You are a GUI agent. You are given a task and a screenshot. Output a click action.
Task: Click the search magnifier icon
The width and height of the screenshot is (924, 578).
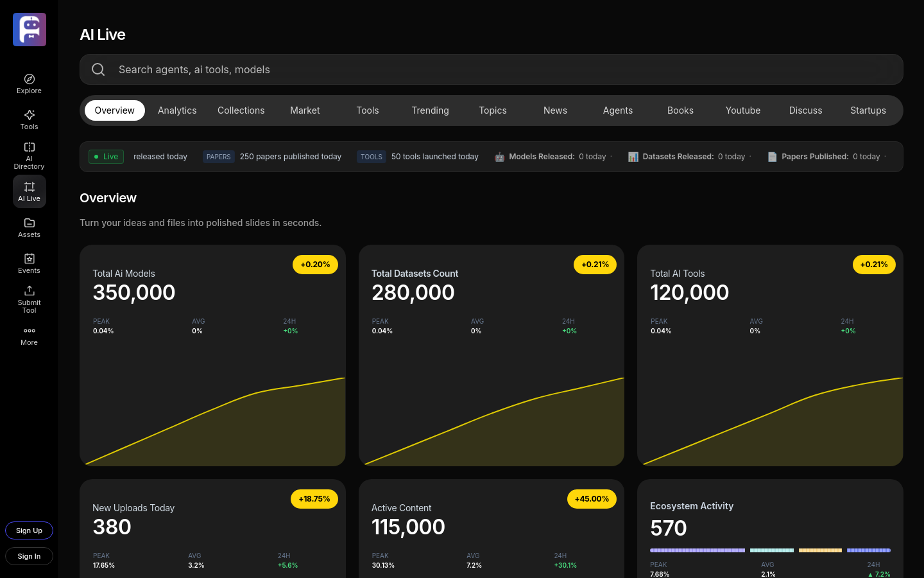point(98,69)
